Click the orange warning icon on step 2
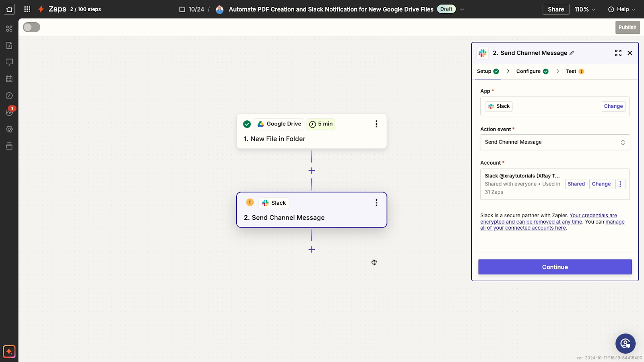 [x=250, y=202]
